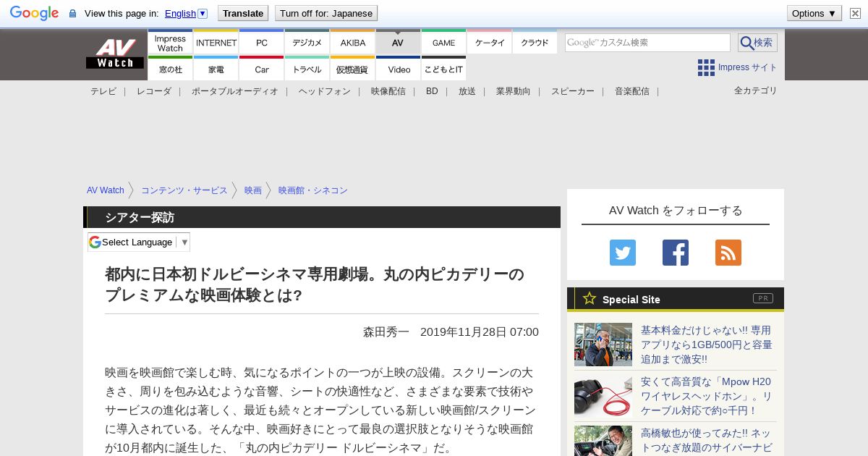Go to 音楽配信 category
This screenshot has width=868, height=456.
pos(632,91)
